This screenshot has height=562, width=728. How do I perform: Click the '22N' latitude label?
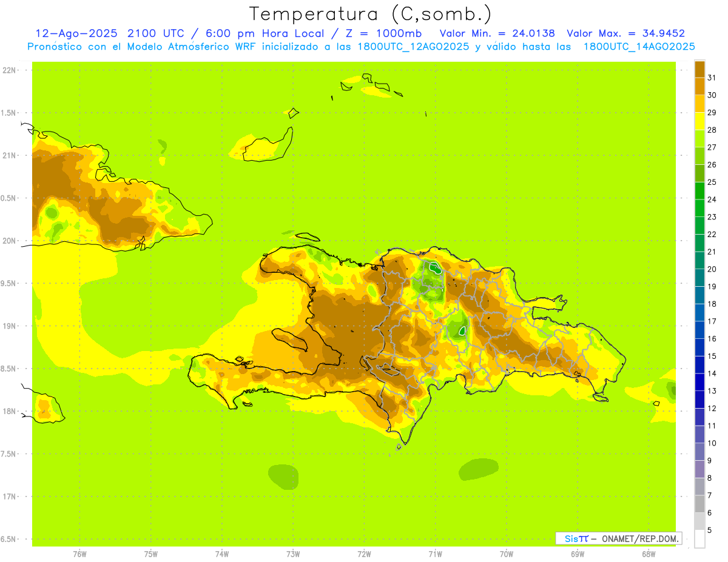pyautogui.click(x=10, y=70)
